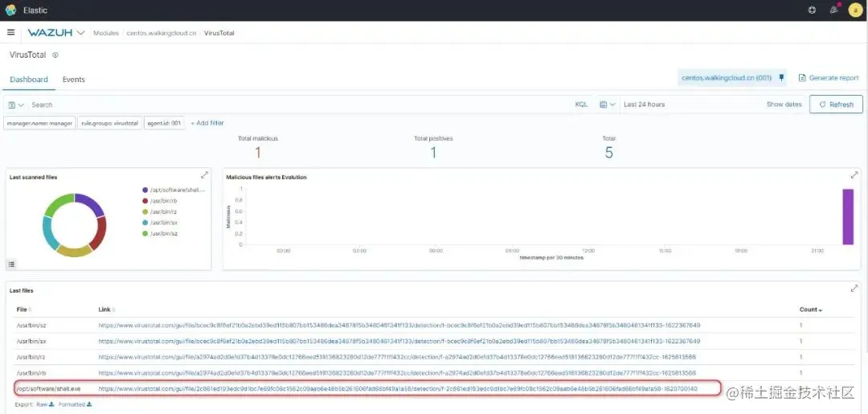Click the /usr/bin/sz file cell

[x=31, y=325]
